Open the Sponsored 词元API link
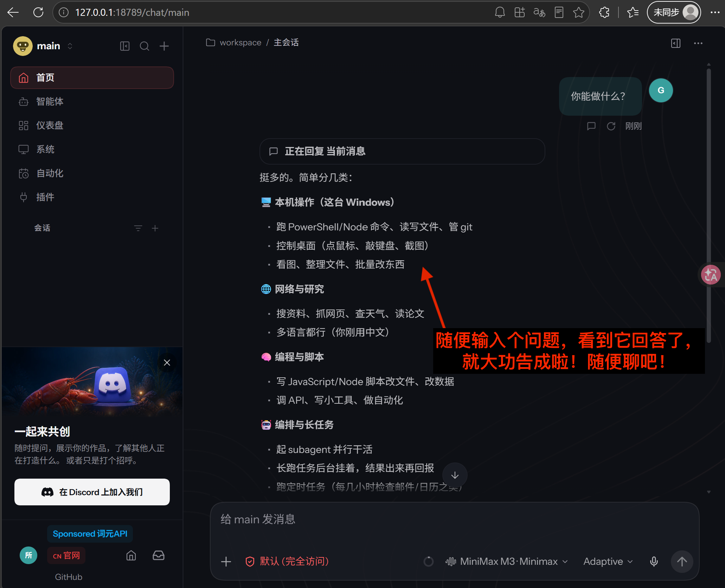This screenshot has width=725, height=588. tap(90, 534)
